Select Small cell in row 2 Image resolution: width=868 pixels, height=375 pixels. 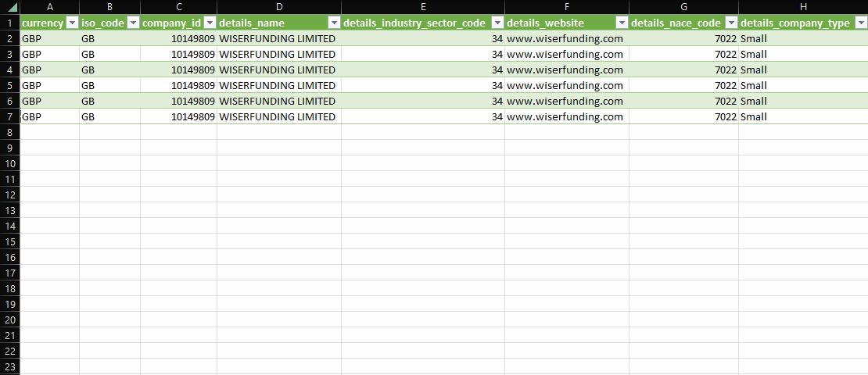point(803,39)
